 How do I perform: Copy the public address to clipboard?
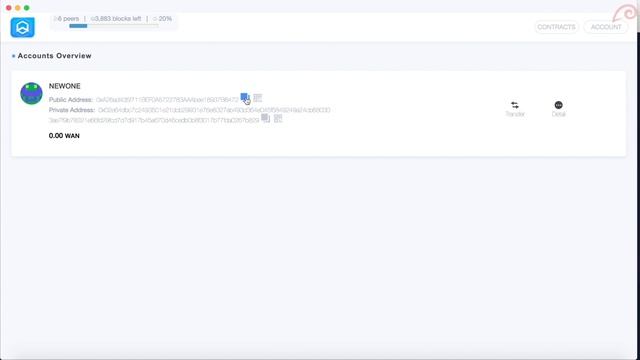(244, 97)
